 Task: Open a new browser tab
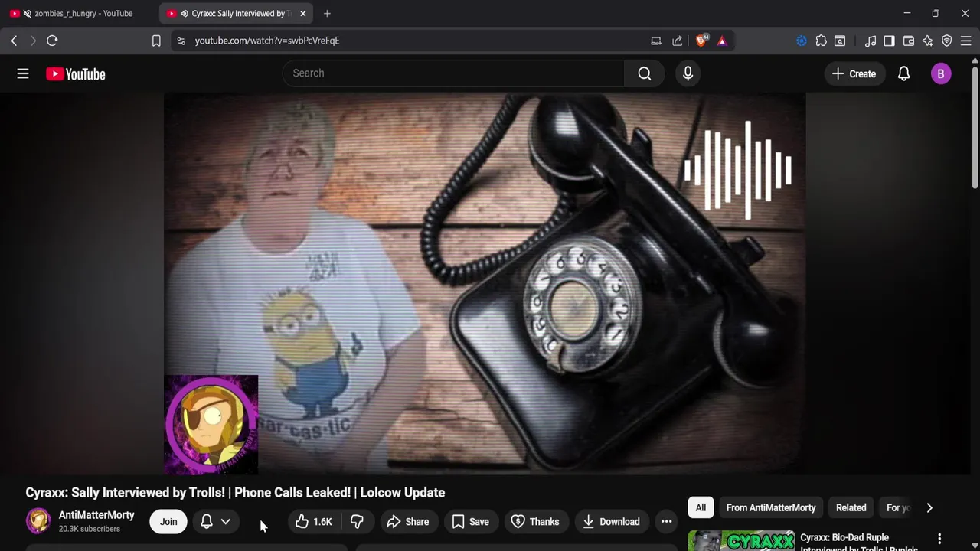(327, 13)
